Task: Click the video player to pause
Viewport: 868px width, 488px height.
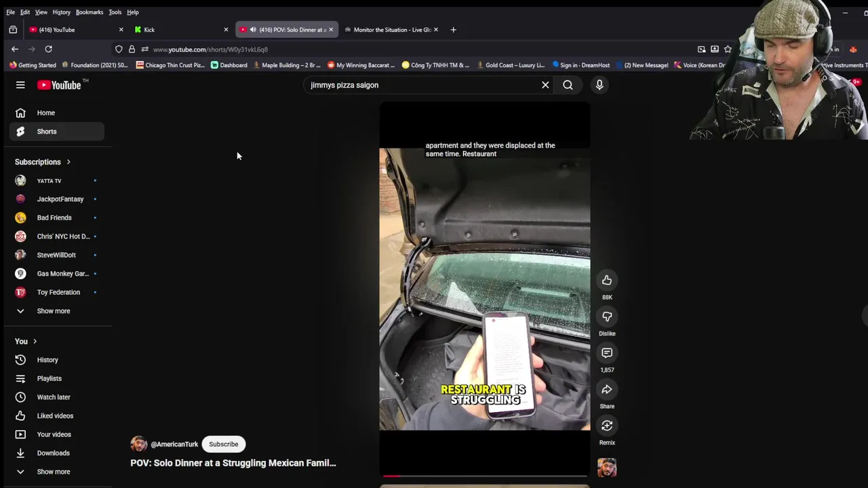Action: coord(485,289)
